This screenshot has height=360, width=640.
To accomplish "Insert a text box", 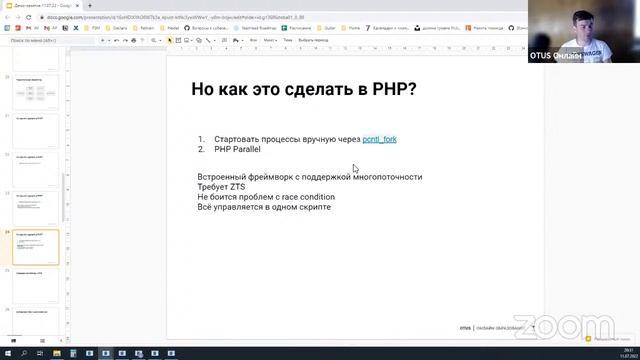I will [x=178, y=40].
